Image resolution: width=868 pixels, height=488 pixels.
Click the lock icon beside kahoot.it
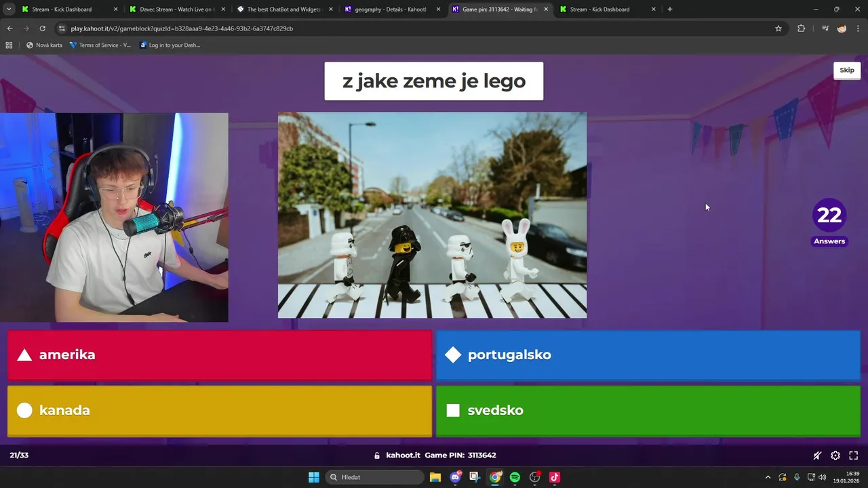click(x=377, y=455)
